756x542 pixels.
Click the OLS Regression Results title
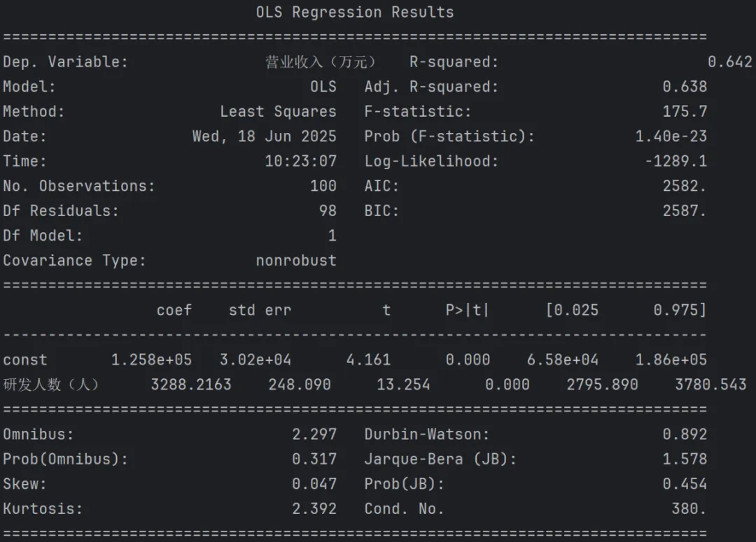click(x=355, y=12)
